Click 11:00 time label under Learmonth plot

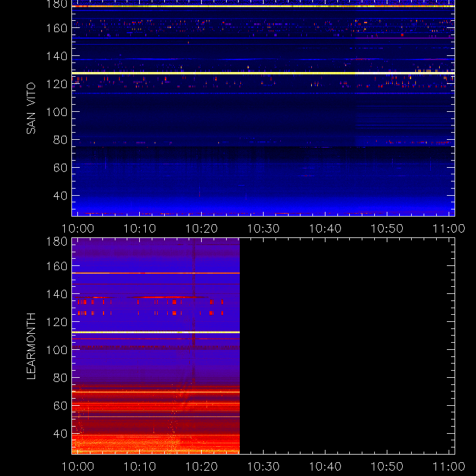click(x=449, y=466)
